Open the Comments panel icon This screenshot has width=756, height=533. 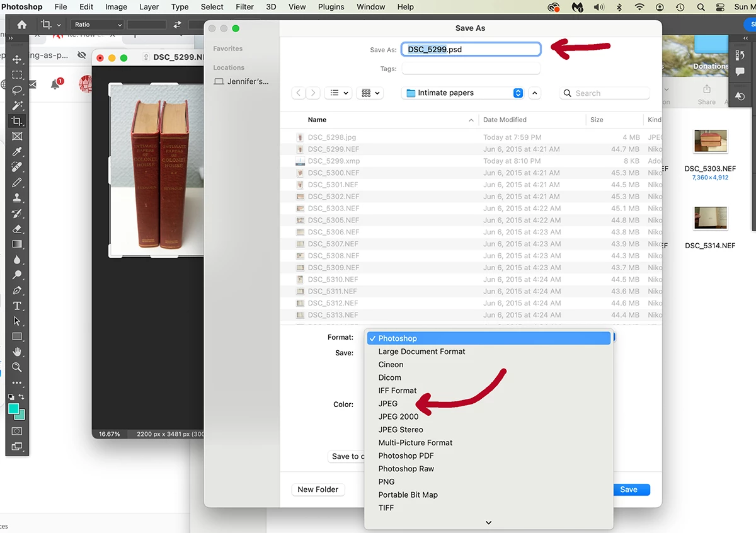click(740, 72)
